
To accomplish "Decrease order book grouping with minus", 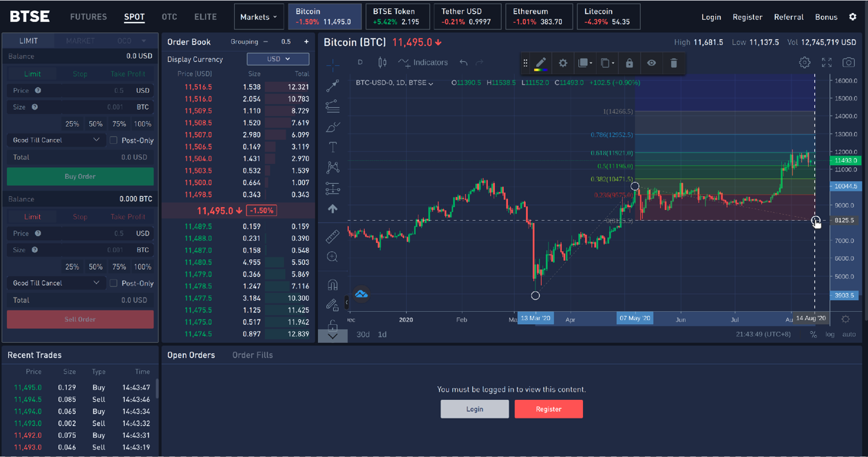I will (266, 42).
